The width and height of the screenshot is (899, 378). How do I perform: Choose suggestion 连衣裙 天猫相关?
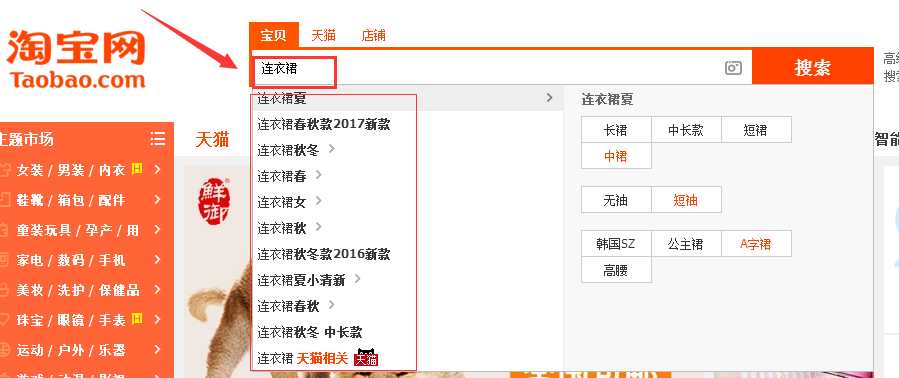[303, 358]
